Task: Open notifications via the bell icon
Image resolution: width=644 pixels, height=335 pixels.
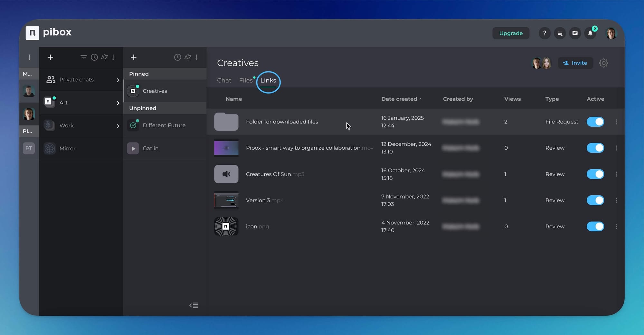Action: pyautogui.click(x=590, y=33)
